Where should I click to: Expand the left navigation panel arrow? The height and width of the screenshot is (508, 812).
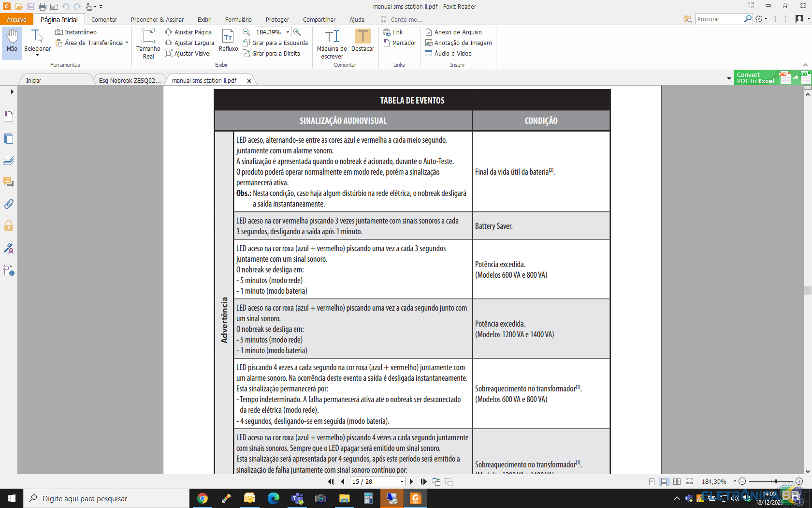[x=12, y=91]
